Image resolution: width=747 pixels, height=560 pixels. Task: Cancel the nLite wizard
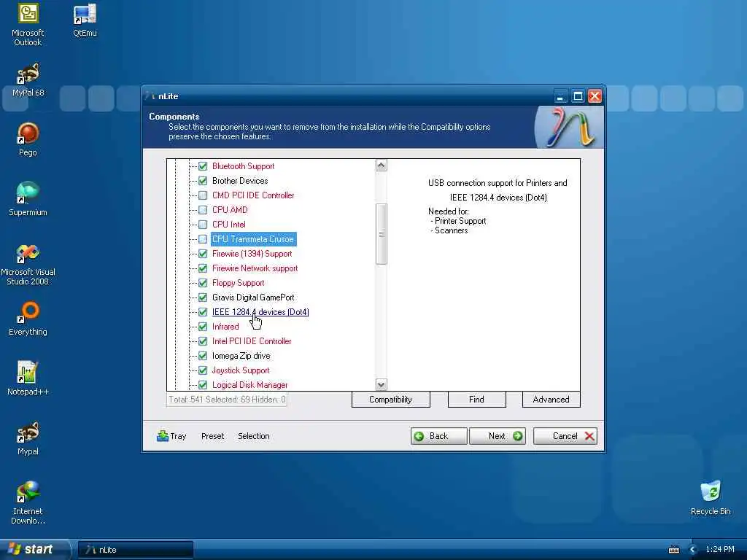click(565, 436)
